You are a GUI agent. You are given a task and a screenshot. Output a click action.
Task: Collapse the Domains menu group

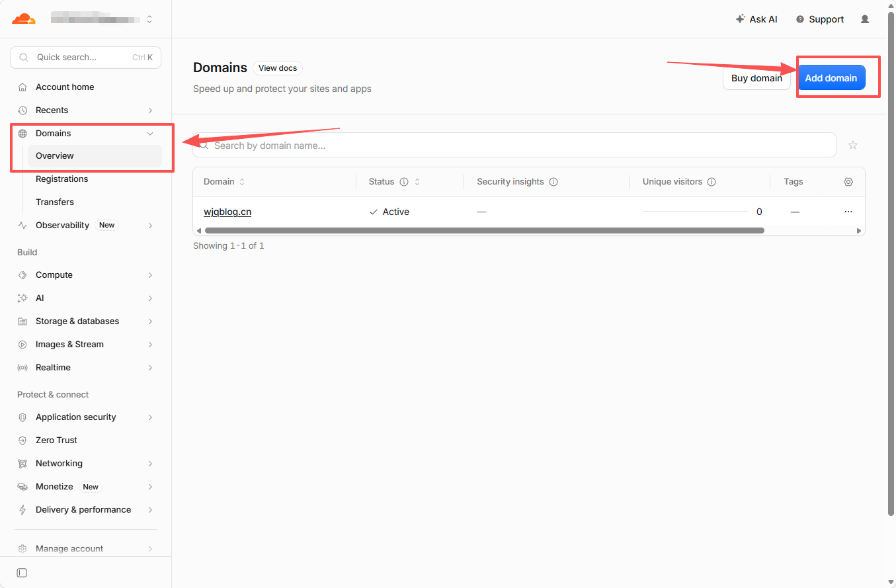150,134
